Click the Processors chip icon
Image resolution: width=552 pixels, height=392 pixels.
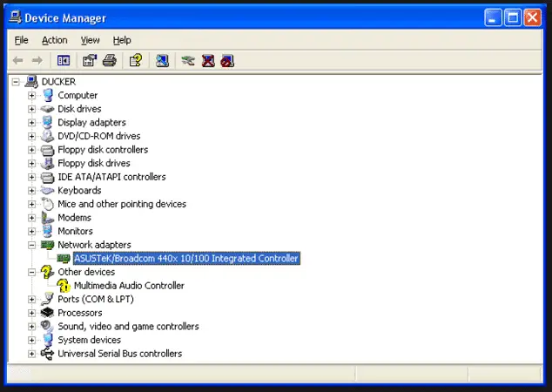[47, 313]
